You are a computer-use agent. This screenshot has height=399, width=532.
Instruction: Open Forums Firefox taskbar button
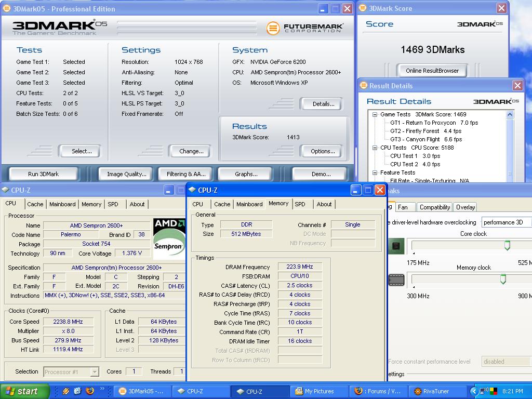pyautogui.click(x=378, y=392)
